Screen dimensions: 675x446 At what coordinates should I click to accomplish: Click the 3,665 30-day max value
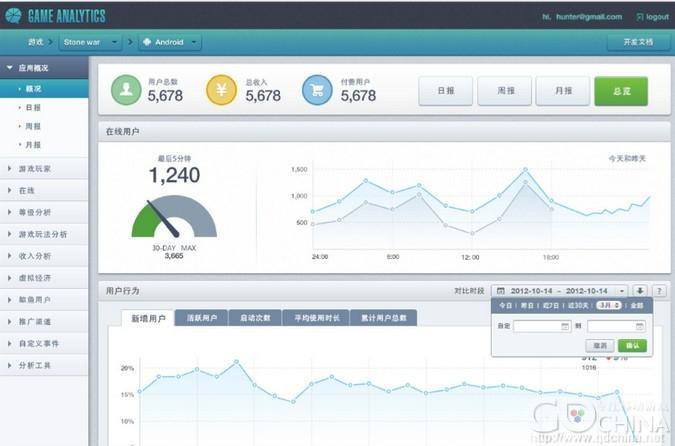tap(174, 256)
